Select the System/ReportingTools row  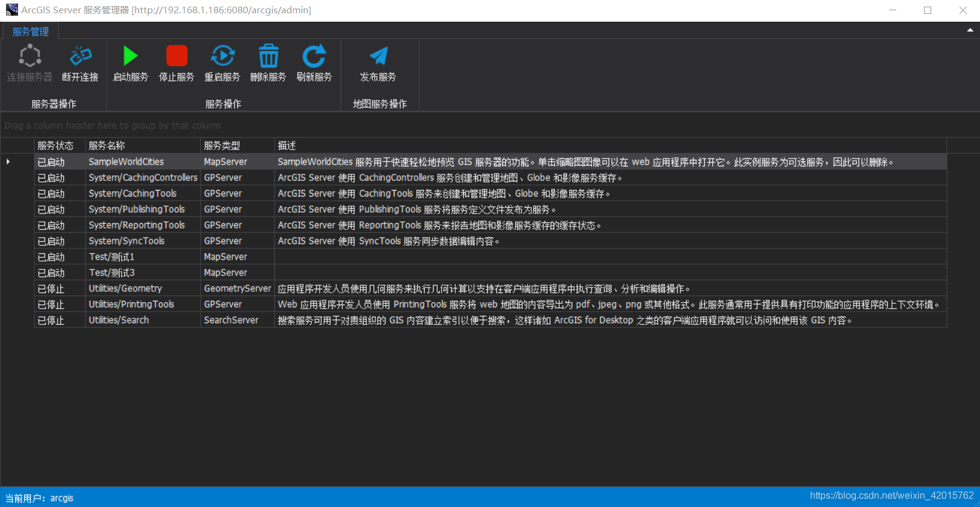click(x=490, y=225)
